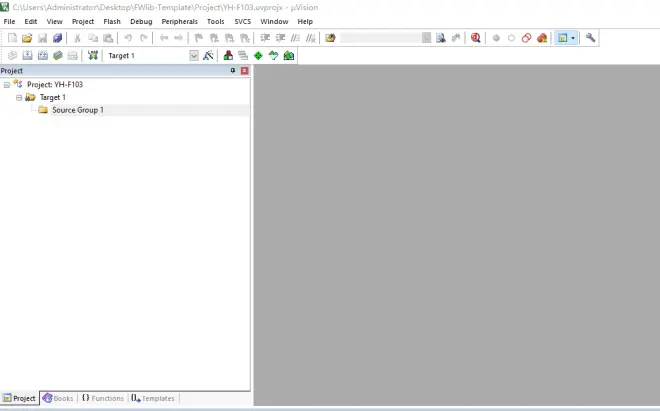Open a file using the folder icon
The height and width of the screenshot is (411, 660).
27,38
